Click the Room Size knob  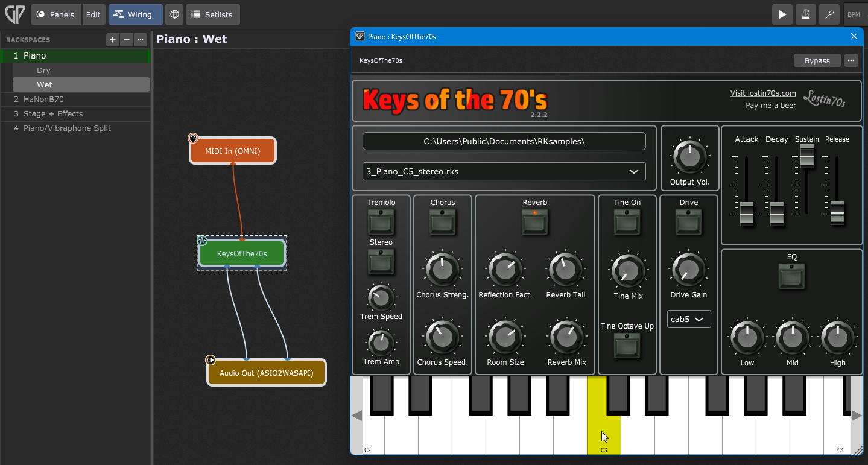[505, 337]
